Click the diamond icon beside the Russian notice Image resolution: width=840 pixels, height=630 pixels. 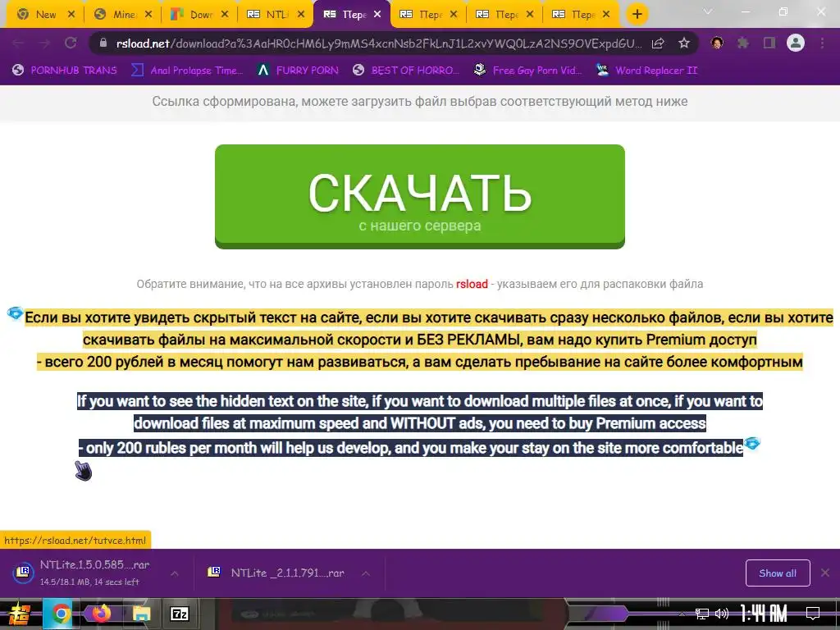[x=16, y=313]
